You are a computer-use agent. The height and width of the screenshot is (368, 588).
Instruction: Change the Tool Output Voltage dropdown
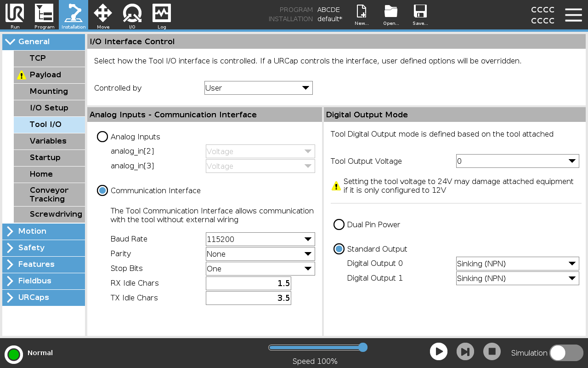(x=517, y=161)
